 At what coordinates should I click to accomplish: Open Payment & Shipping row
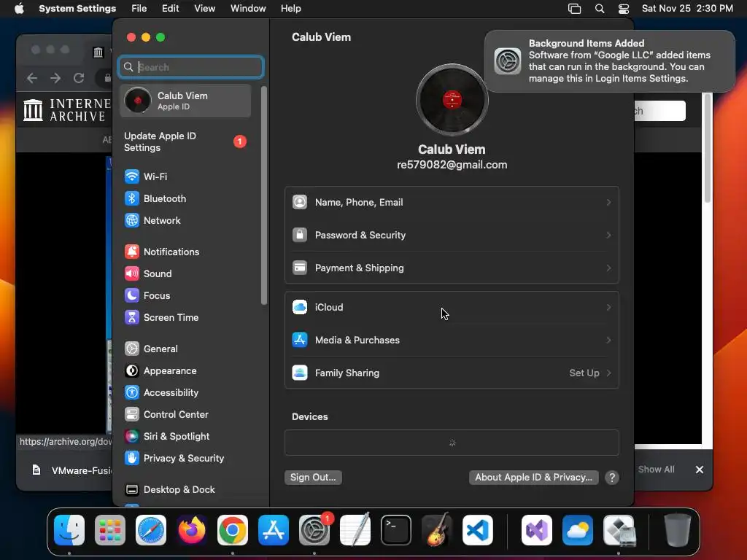tap(452, 268)
